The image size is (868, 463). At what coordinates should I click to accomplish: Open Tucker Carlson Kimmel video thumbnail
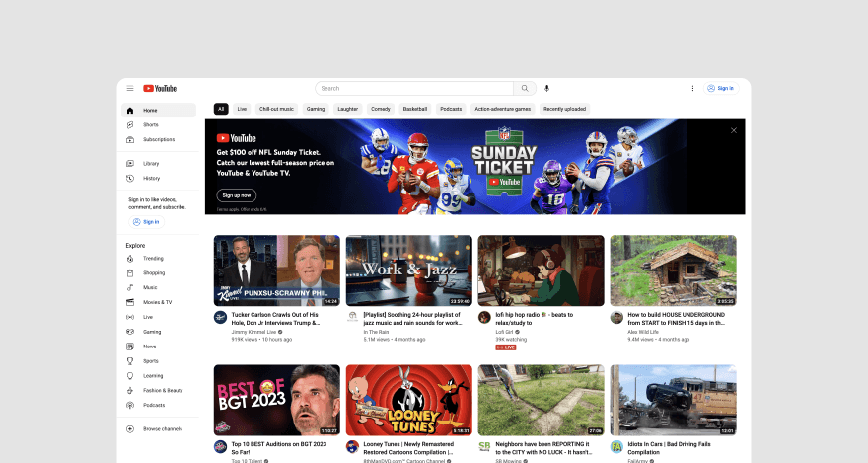point(277,270)
